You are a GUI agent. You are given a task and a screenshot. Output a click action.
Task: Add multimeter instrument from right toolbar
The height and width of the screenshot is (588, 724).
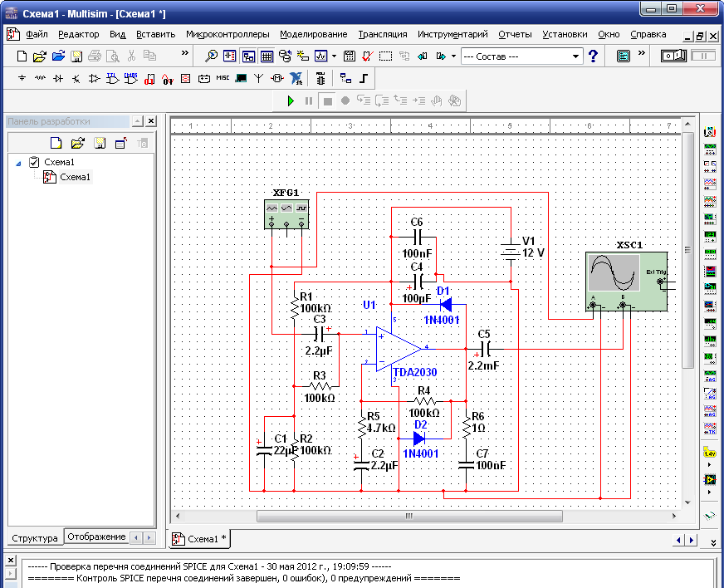pyautogui.click(x=710, y=133)
